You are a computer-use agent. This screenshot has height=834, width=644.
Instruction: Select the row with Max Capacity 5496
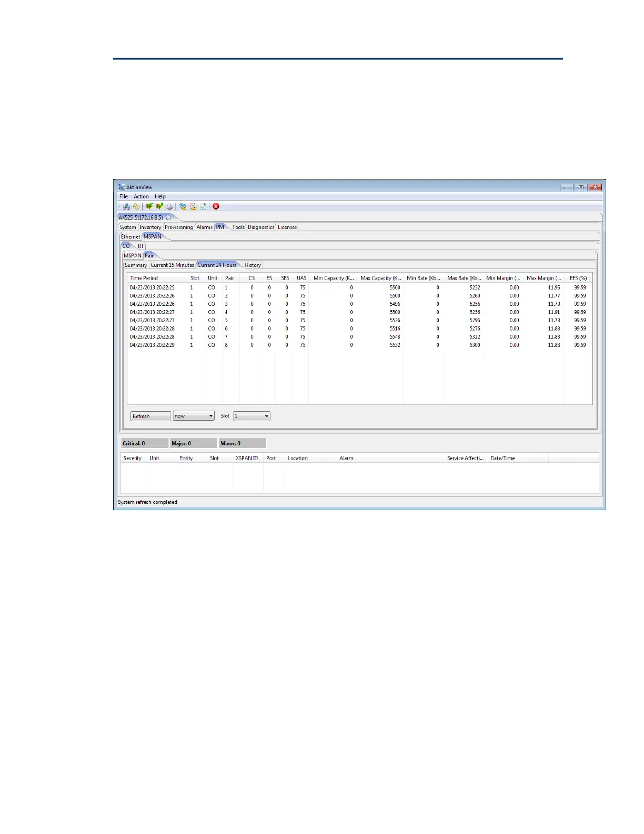coord(359,304)
